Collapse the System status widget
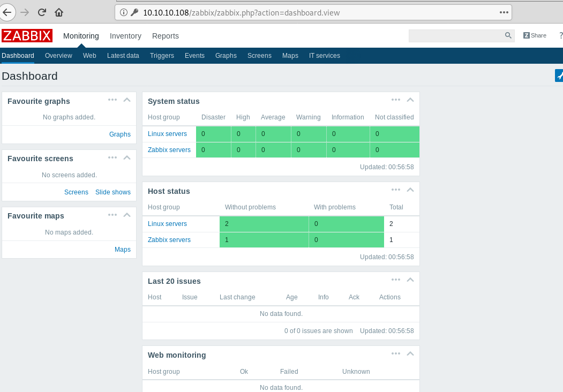The width and height of the screenshot is (563, 392). click(x=410, y=100)
